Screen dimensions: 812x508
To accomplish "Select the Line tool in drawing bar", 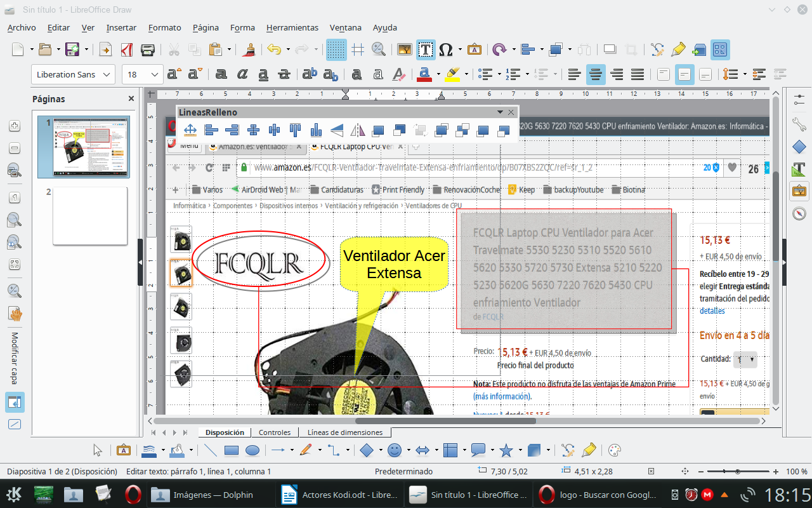I will [210, 450].
